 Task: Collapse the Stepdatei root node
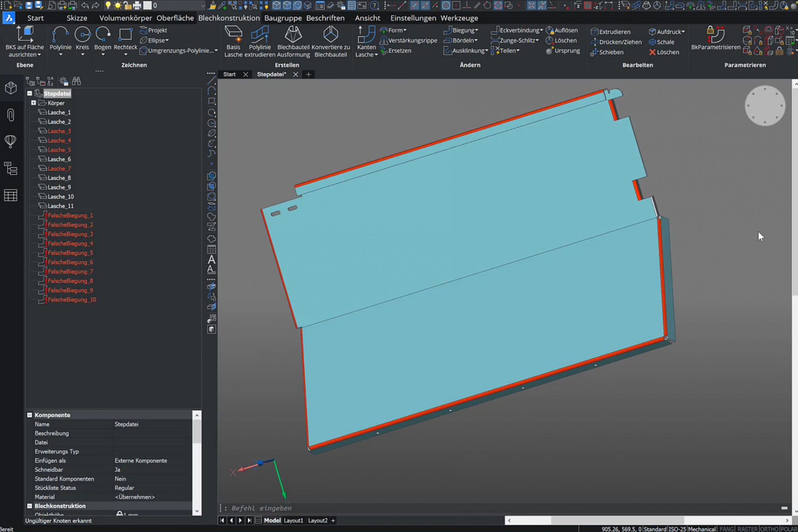coord(30,94)
